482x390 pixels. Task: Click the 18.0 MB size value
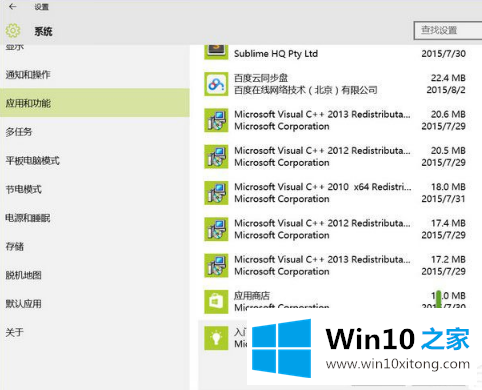point(448,187)
